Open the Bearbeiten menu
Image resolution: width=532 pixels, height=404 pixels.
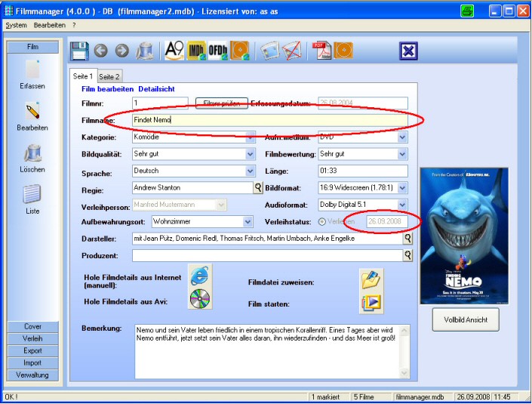pyautogui.click(x=49, y=25)
